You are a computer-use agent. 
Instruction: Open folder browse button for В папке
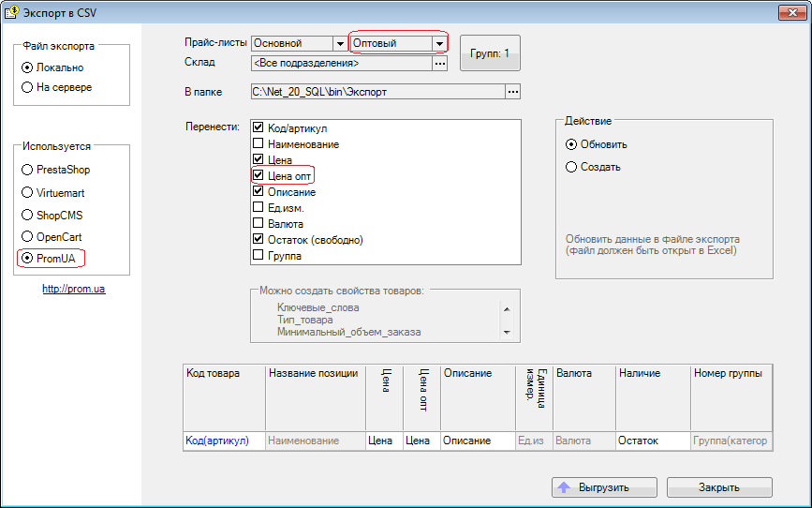point(512,92)
